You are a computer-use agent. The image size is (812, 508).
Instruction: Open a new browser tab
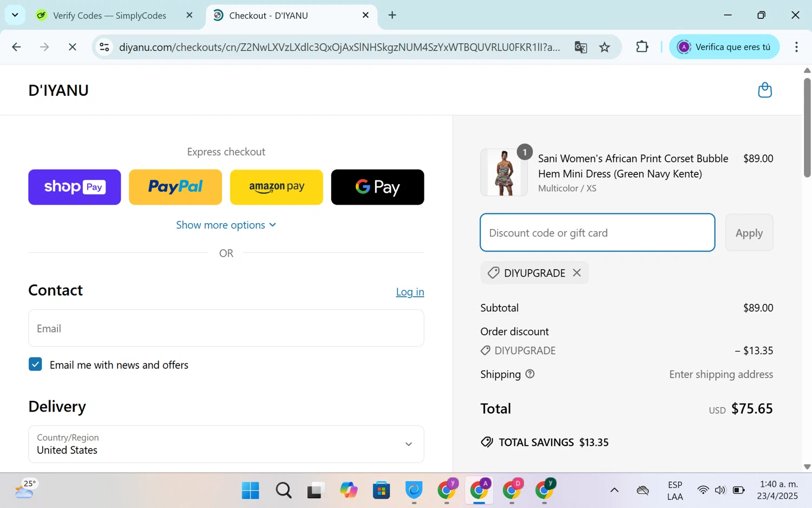pos(392,15)
